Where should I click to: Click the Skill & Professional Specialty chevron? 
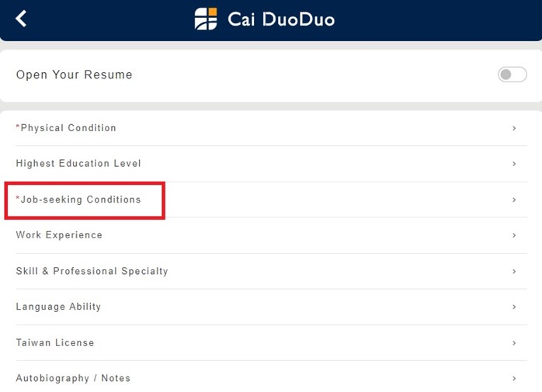click(x=514, y=272)
